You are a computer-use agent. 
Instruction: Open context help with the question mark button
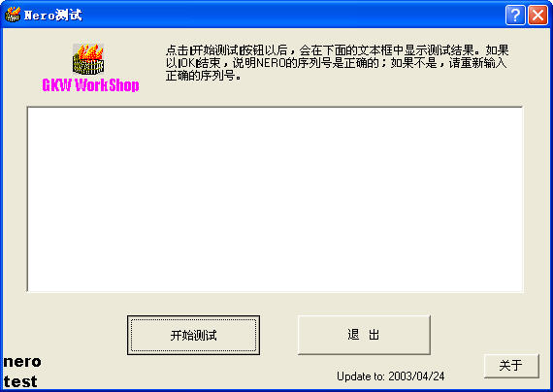(x=515, y=15)
